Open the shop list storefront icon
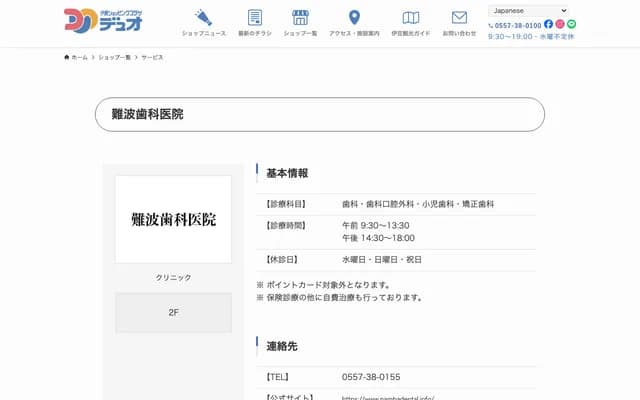Image resolution: width=640 pixels, height=400 pixels. (300, 18)
